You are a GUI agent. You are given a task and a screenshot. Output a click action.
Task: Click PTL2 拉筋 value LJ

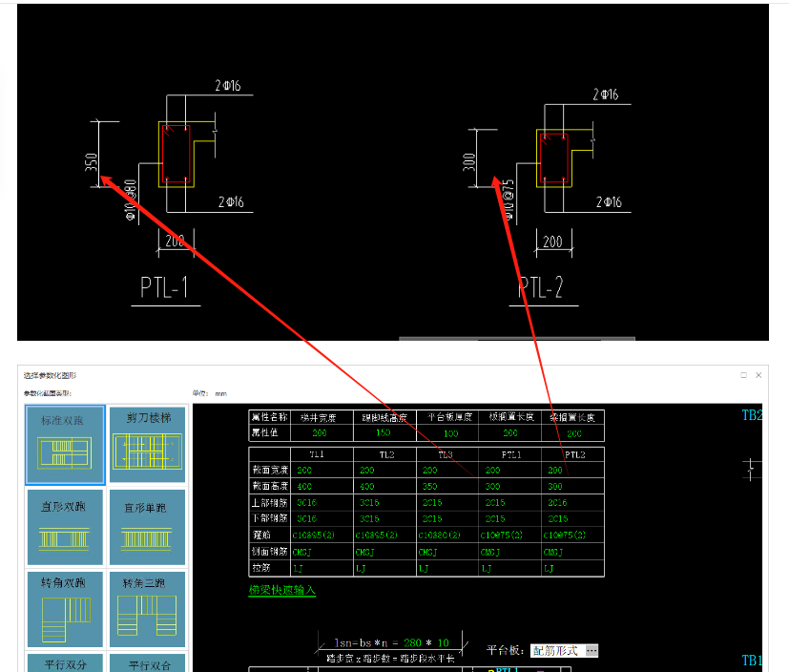pos(549,568)
